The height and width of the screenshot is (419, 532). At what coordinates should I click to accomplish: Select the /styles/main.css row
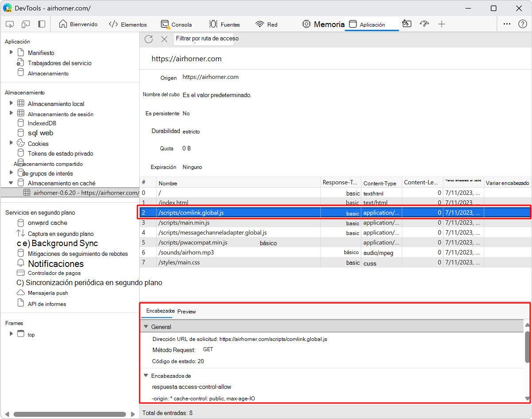point(335,262)
